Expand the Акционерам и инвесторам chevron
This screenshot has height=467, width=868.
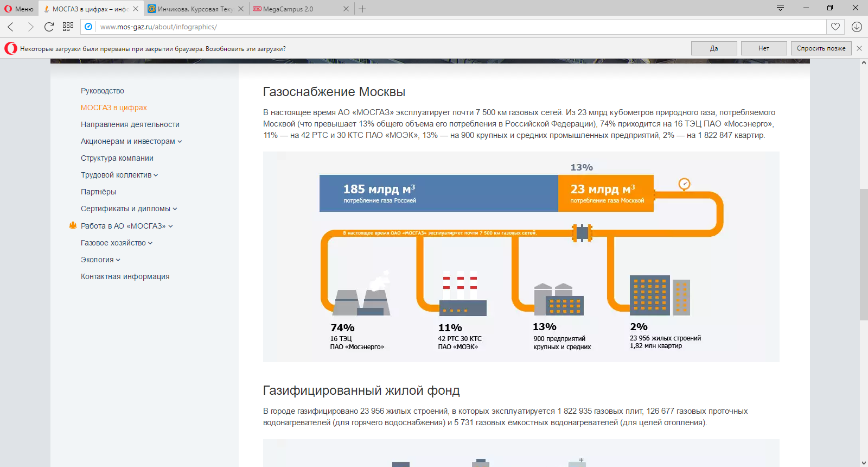pyautogui.click(x=180, y=142)
